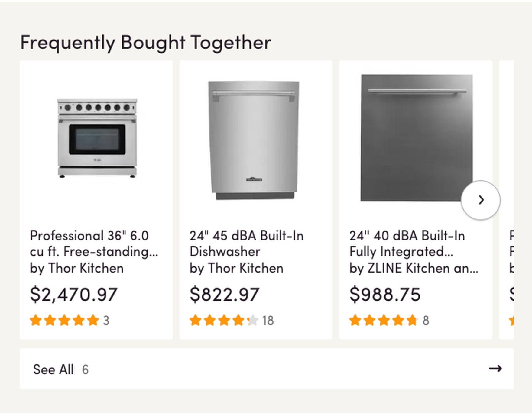Click the $2,470.97 price
Image resolution: width=532 pixels, height=413 pixels.
pyautogui.click(x=74, y=294)
